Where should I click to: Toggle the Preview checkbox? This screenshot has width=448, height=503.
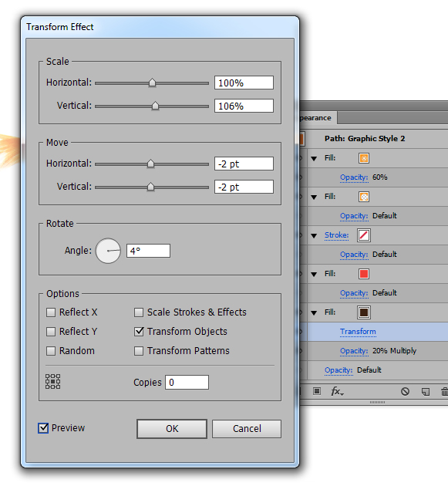click(x=43, y=428)
